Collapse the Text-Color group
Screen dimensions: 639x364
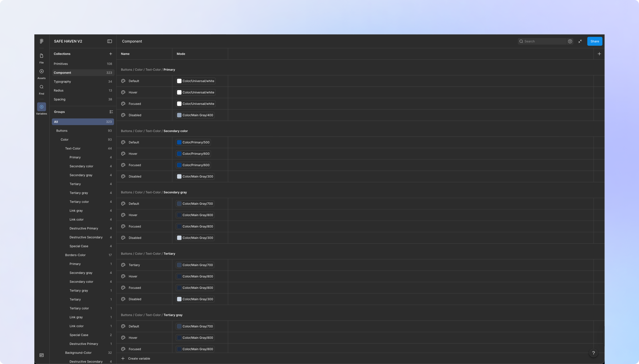(73, 149)
